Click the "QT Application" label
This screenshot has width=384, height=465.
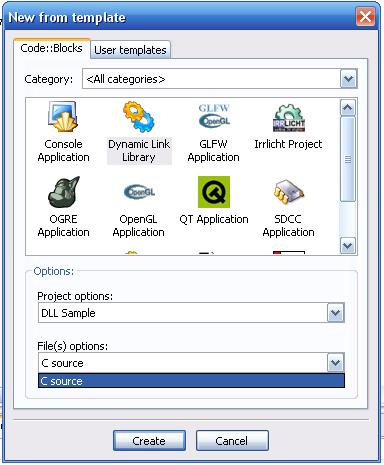[x=214, y=219]
